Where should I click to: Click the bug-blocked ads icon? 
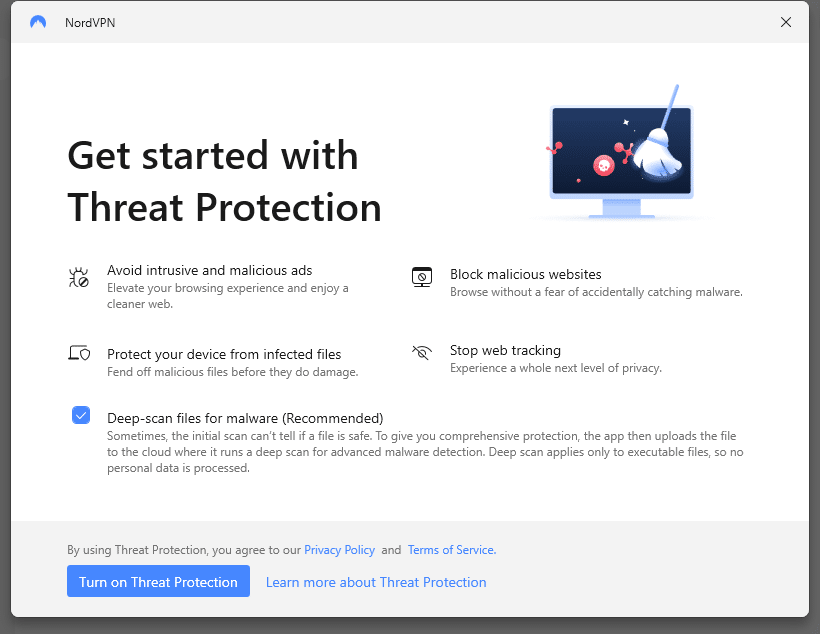(79, 277)
